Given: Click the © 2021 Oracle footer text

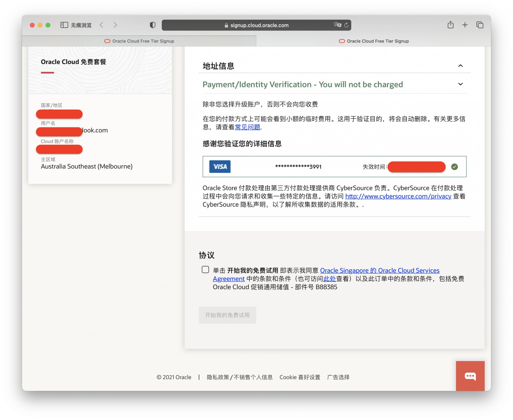Looking at the screenshot, I should pos(174,377).
